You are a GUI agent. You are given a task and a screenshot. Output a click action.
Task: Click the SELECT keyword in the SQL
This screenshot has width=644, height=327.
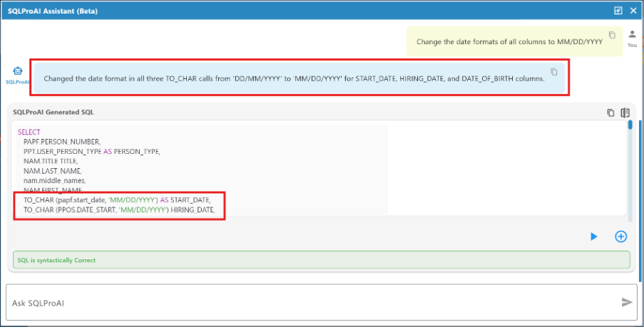click(29, 132)
